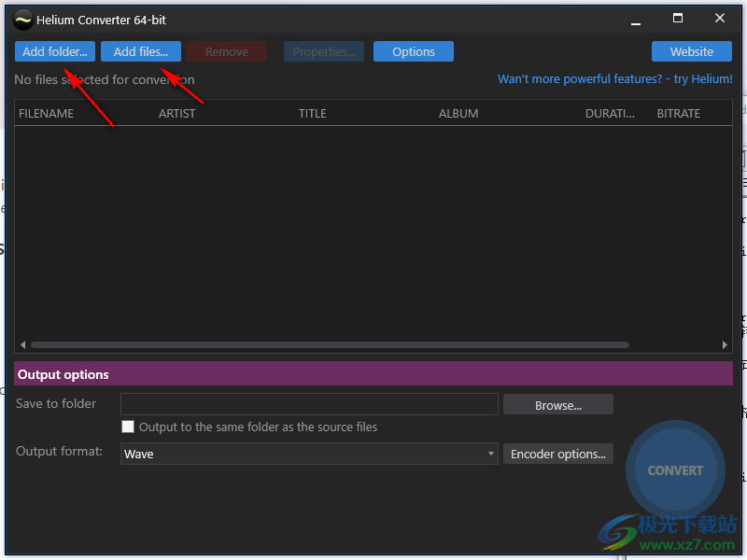This screenshot has width=747, height=560.
Task: Start conversion with the CONVERT button
Action: 675,470
